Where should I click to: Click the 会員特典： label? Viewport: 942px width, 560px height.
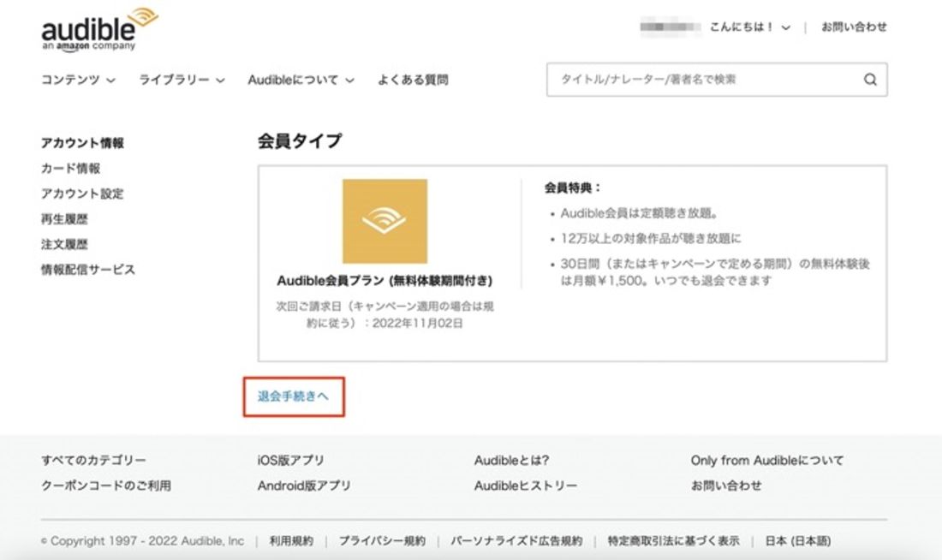point(573,188)
